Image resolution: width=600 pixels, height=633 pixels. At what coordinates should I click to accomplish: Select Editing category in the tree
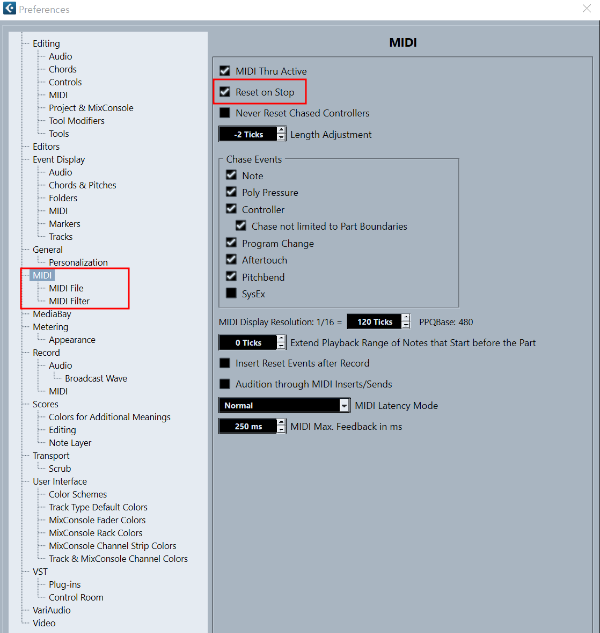(x=46, y=44)
